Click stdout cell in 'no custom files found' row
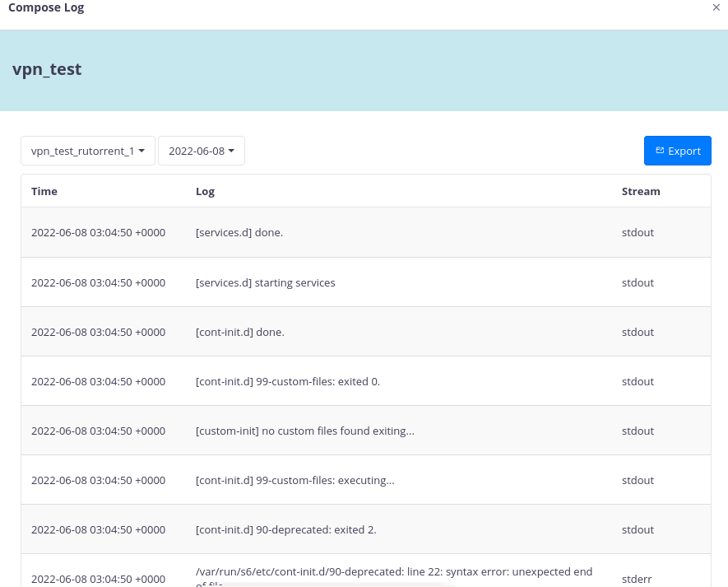728x587 pixels. (638, 431)
